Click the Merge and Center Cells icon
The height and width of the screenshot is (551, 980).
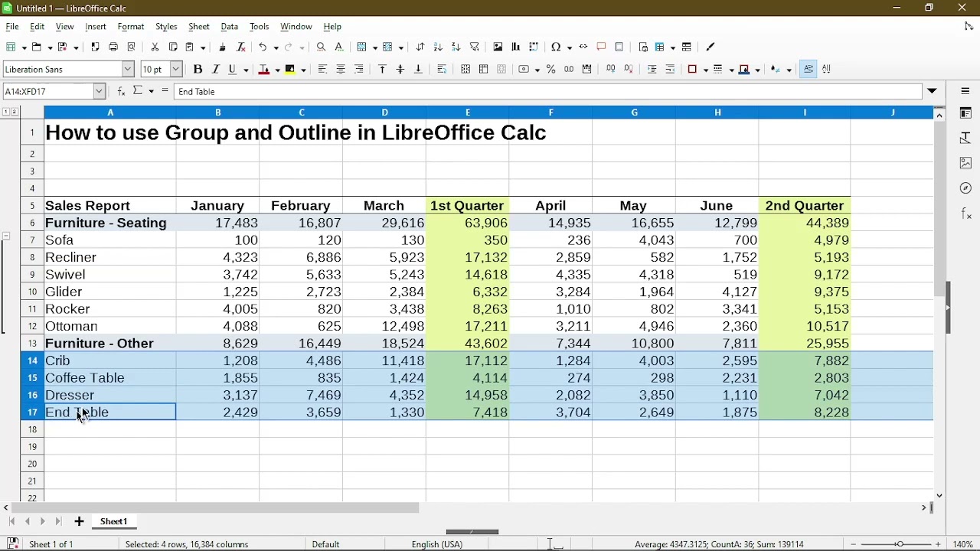465,70
